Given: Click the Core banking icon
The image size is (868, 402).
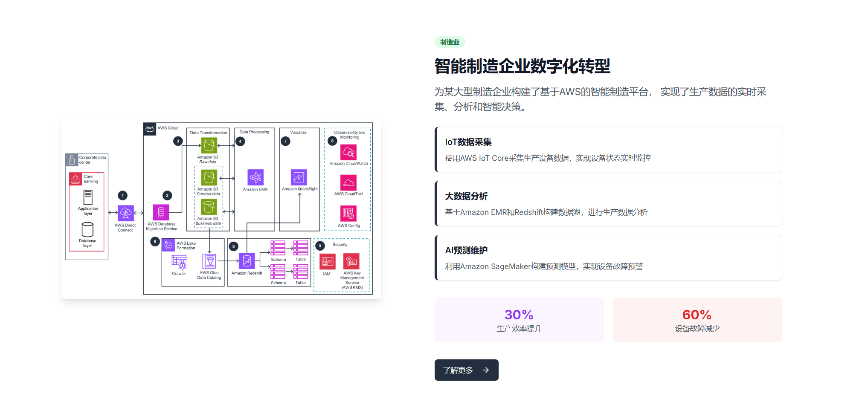Looking at the screenshot, I should point(75,179).
